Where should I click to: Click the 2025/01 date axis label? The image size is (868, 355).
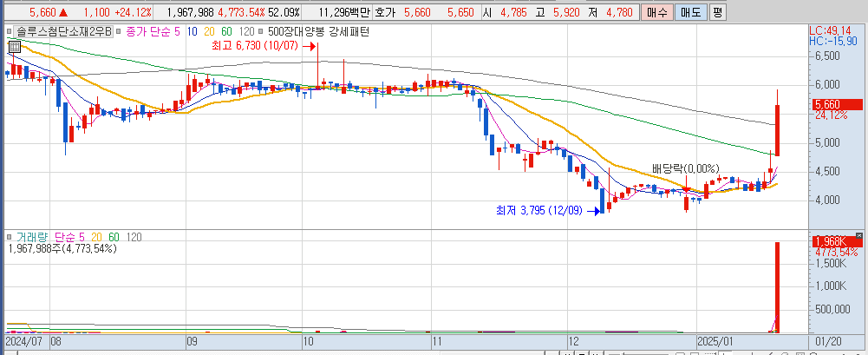click(715, 341)
